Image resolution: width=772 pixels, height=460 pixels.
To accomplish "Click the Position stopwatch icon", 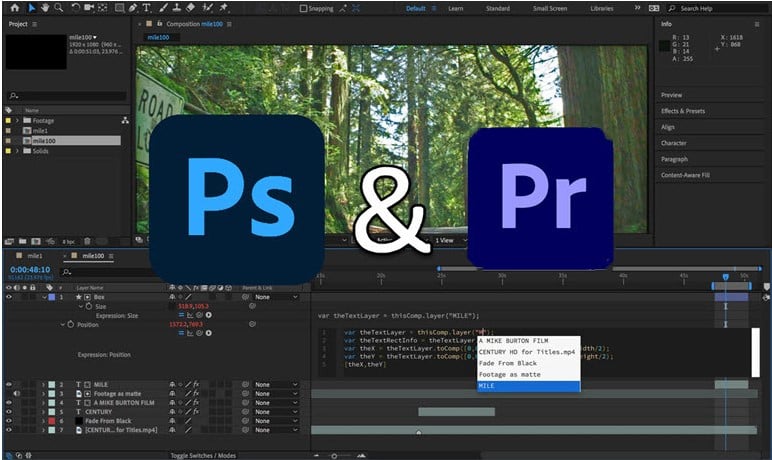I will click(71, 325).
